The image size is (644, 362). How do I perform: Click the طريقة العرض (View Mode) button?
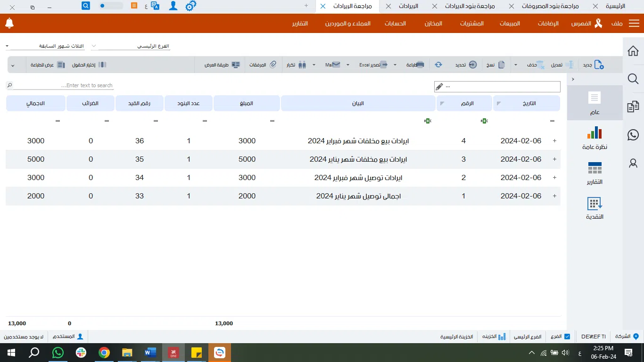[x=222, y=65]
